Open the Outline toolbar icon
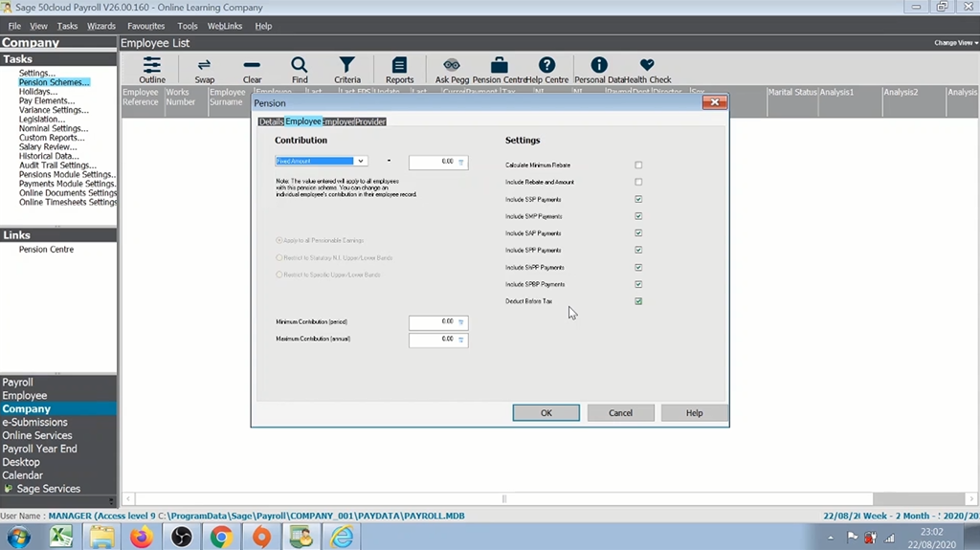Viewport: 980px width, 550px height. click(x=152, y=70)
